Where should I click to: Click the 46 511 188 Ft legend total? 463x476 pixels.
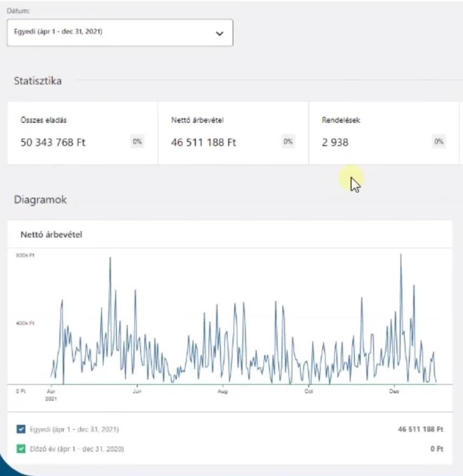pos(421,429)
